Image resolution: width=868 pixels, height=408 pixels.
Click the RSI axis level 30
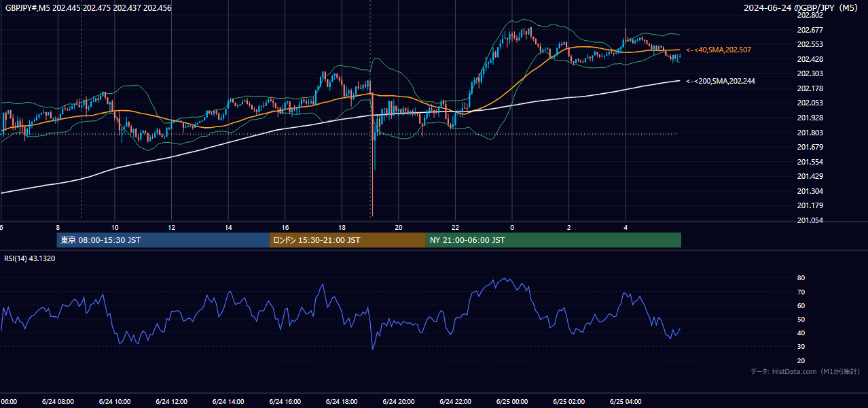point(801,346)
